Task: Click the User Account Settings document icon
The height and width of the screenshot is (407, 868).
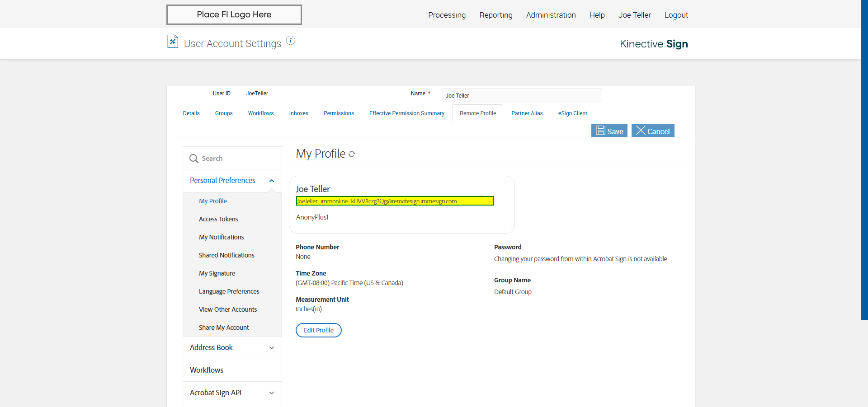Action: [173, 42]
